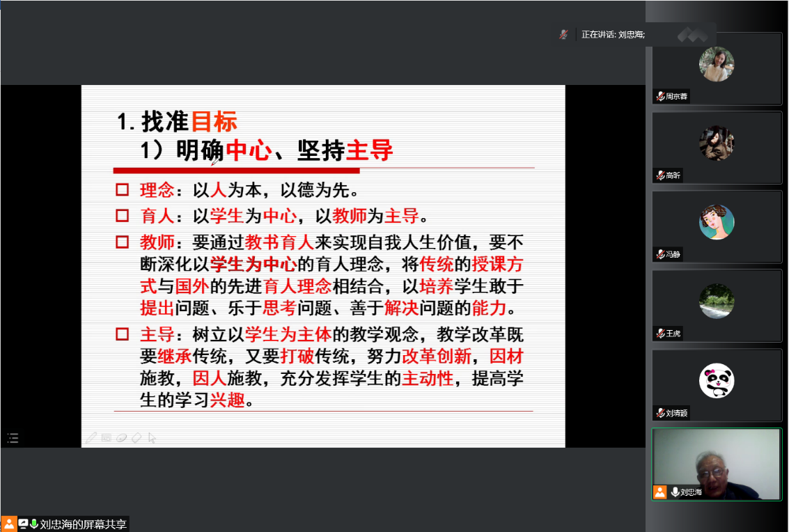Select the eraser tool on slide toolbar
Image resolution: width=789 pixels, height=532 pixels.
pos(136,437)
